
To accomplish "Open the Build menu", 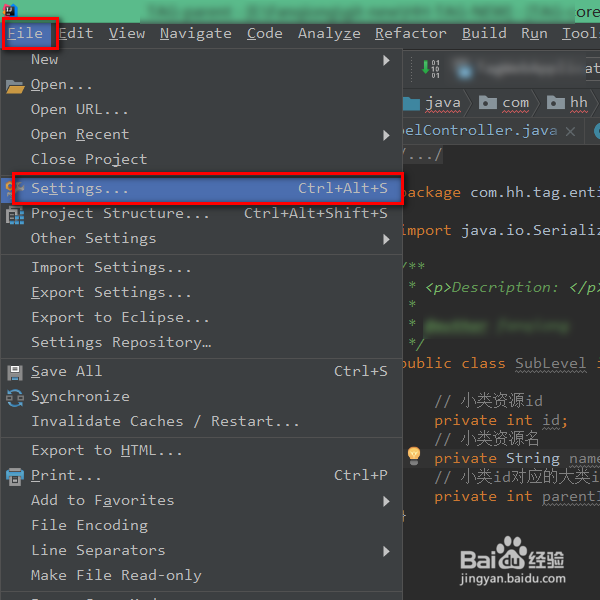I will 484,34.
